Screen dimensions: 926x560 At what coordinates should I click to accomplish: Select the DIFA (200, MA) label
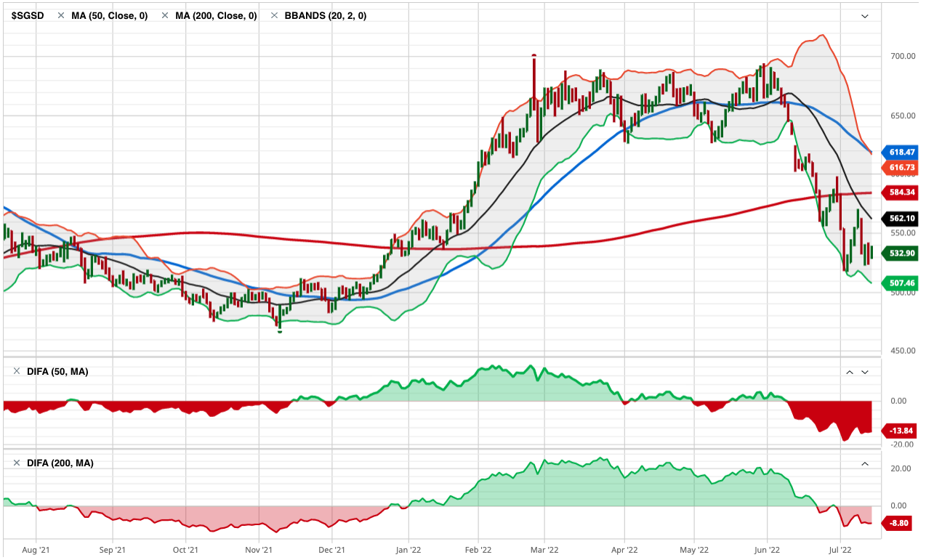click(x=60, y=463)
